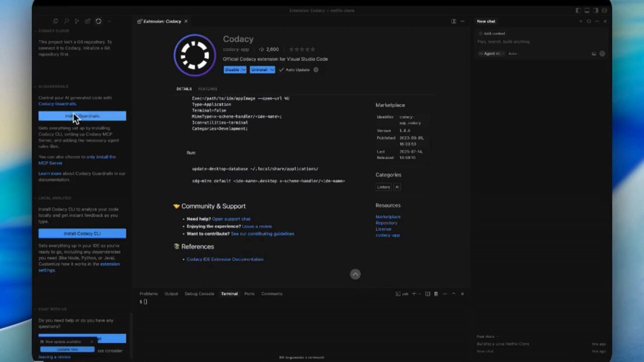The width and height of the screenshot is (644, 362).
Task: Open the License resource link
Action: coord(383,229)
